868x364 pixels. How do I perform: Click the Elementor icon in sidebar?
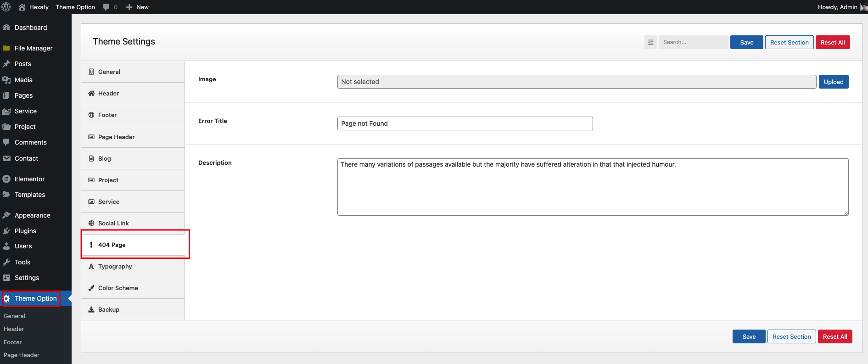point(6,179)
